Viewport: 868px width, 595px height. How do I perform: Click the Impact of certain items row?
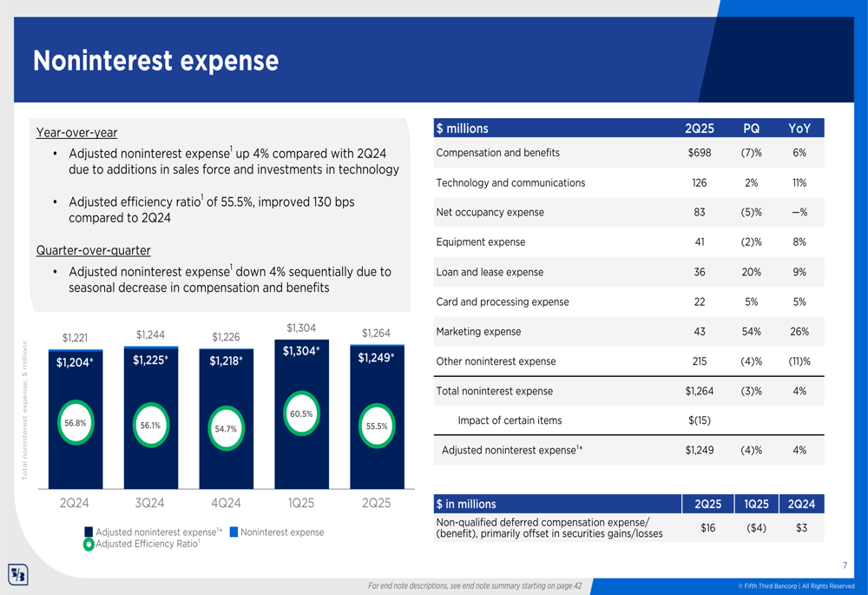(628, 420)
